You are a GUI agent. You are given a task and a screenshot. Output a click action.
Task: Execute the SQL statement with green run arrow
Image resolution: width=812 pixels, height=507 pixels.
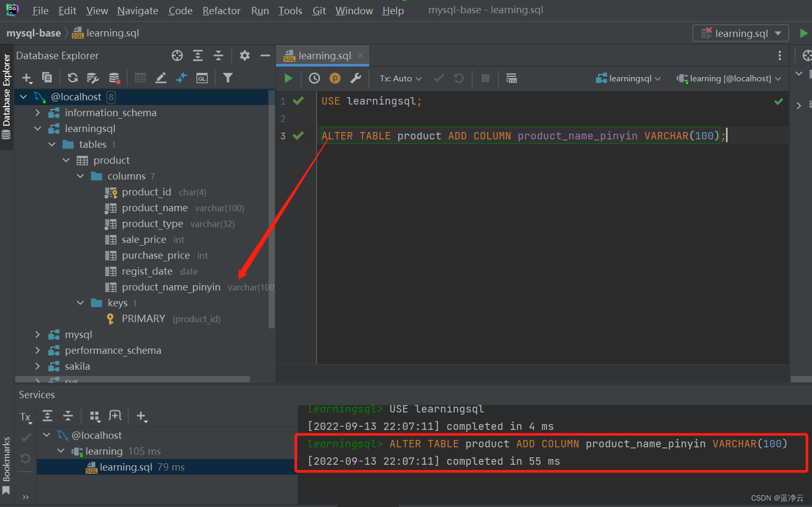point(288,78)
